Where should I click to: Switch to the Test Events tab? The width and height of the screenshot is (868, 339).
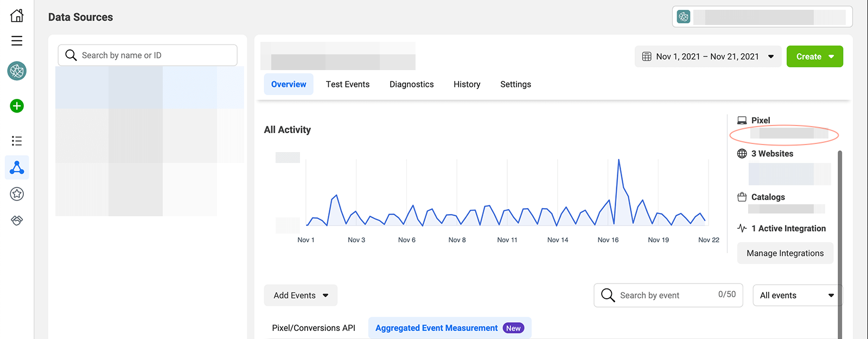[348, 84]
